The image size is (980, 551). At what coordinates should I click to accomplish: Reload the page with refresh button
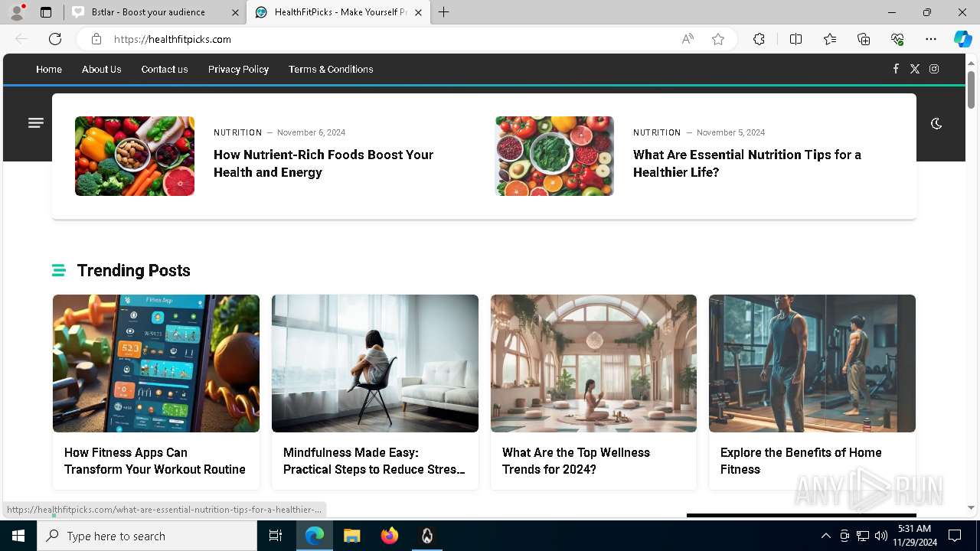[x=55, y=39]
